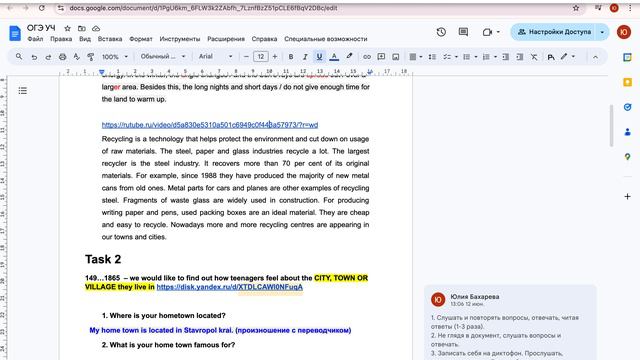Reload the browser page

[x=42, y=8]
